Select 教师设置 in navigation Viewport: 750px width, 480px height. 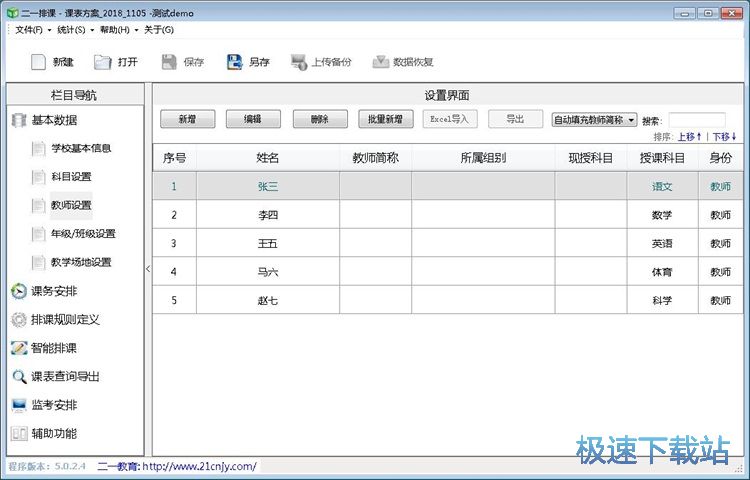coord(71,206)
